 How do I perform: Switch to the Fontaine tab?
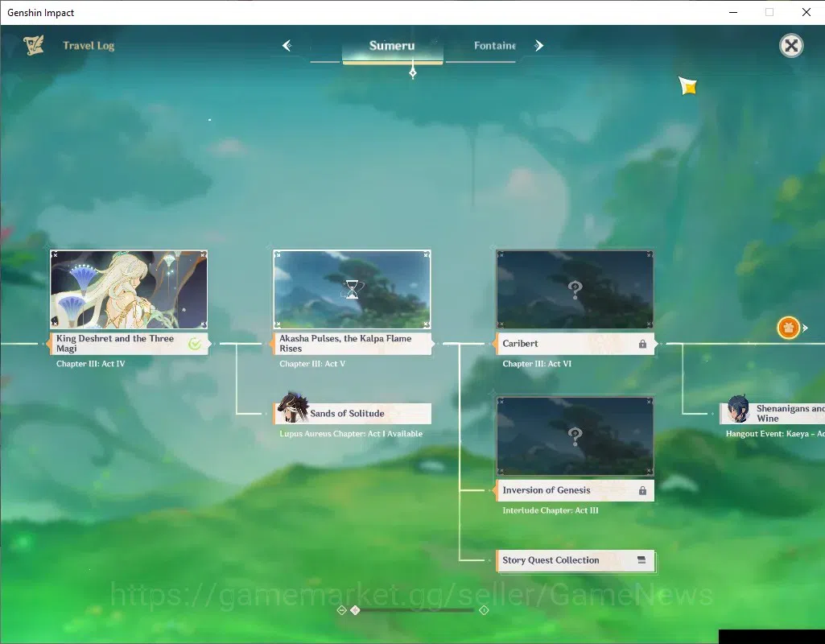(x=494, y=46)
